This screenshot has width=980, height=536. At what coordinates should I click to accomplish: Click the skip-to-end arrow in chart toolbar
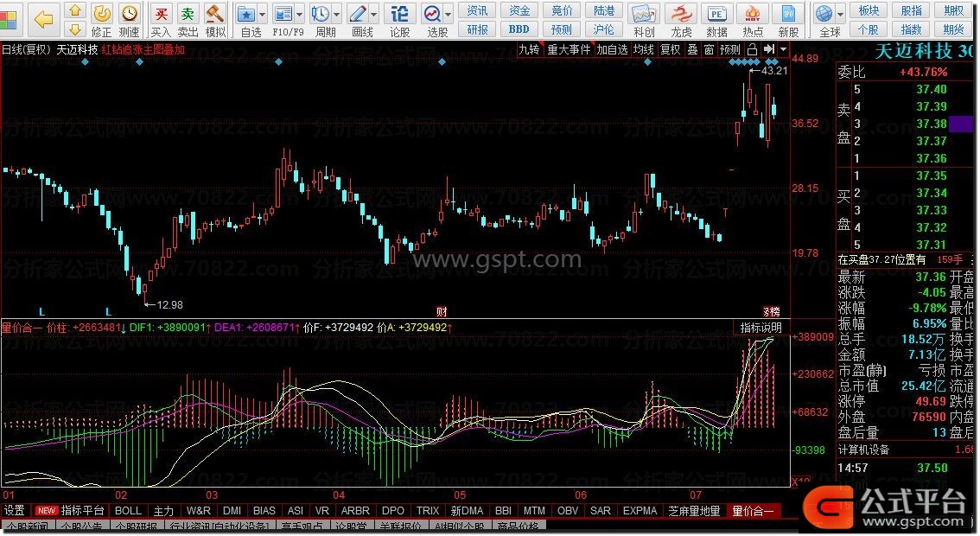pyautogui.click(x=769, y=49)
